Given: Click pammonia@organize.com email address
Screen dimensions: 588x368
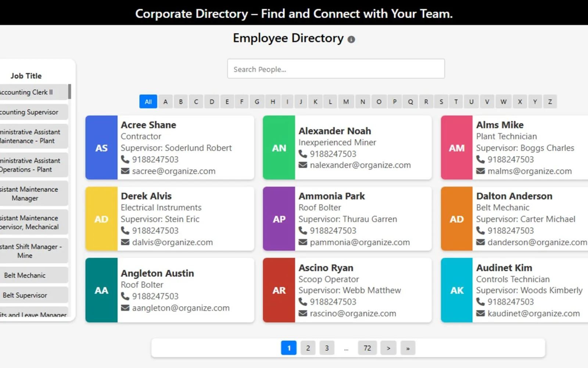Looking at the screenshot, I should pos(360,242).
